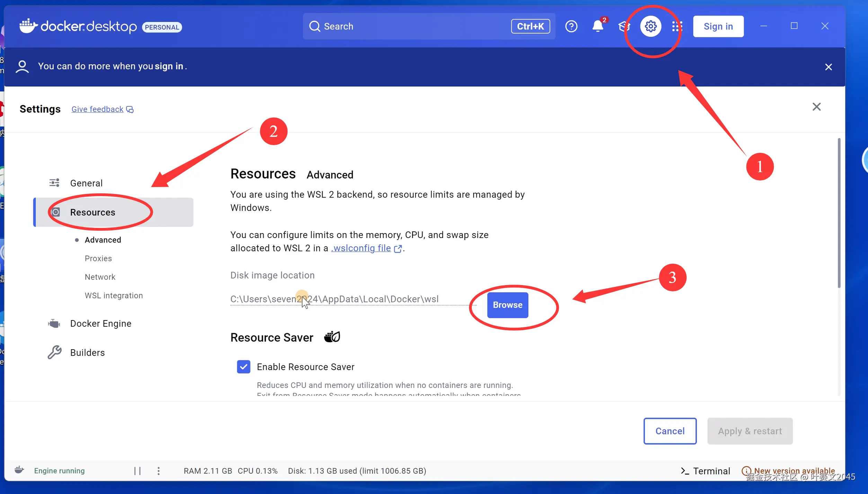
Task: Open the settings gear icon
Action: pos(650,26)
